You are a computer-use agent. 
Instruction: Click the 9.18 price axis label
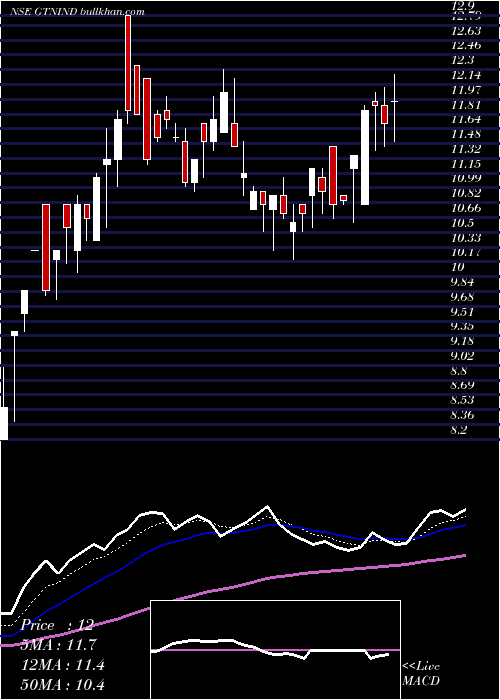point(462,341)
